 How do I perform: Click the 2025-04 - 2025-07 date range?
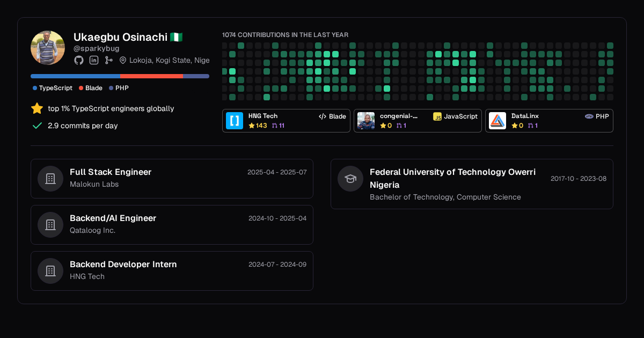pos(277,172)
